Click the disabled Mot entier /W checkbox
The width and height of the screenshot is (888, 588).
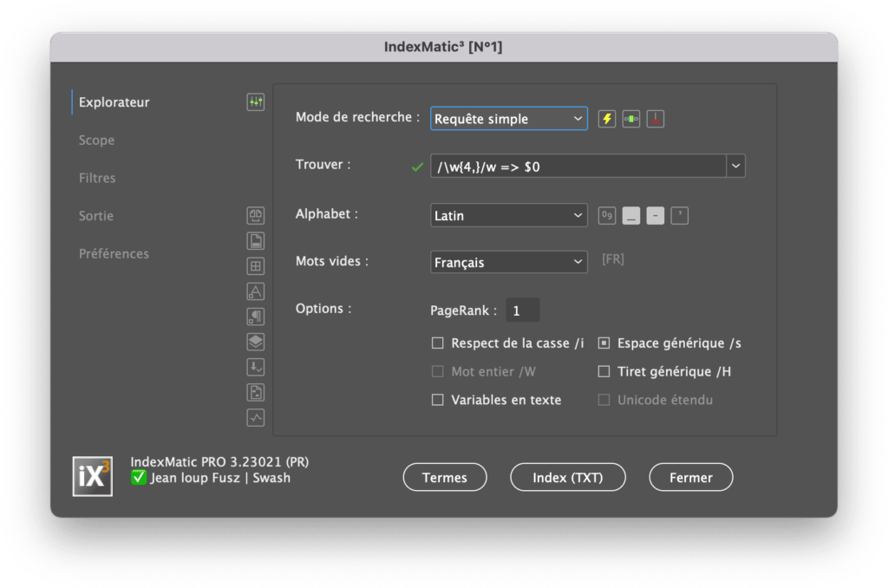tap(438, 371)
